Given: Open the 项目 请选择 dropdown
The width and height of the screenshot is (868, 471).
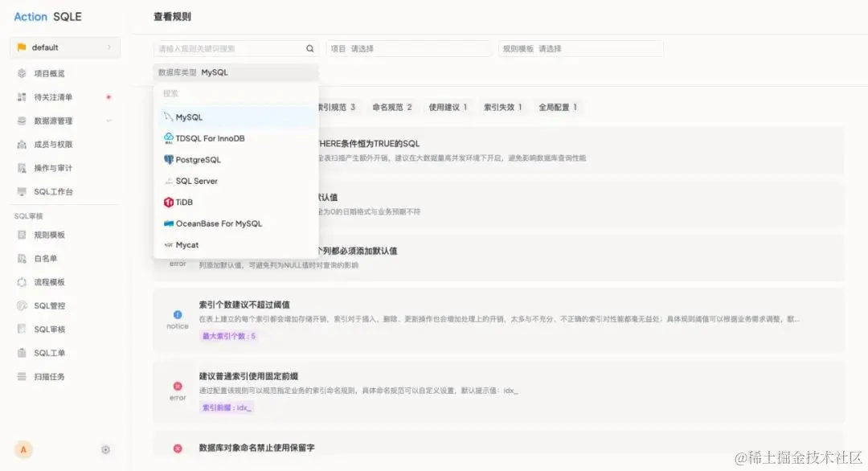Looking at the screenshot, I should [x=408, y=49].
